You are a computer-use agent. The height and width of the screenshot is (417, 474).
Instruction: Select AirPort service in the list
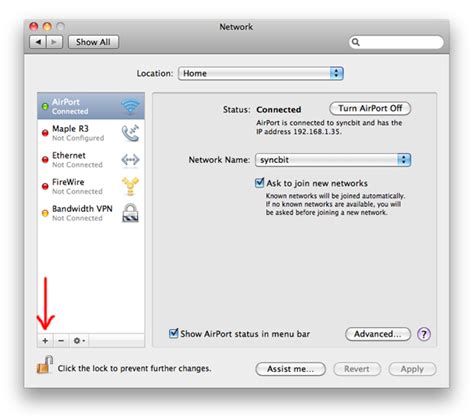(91, 106)
